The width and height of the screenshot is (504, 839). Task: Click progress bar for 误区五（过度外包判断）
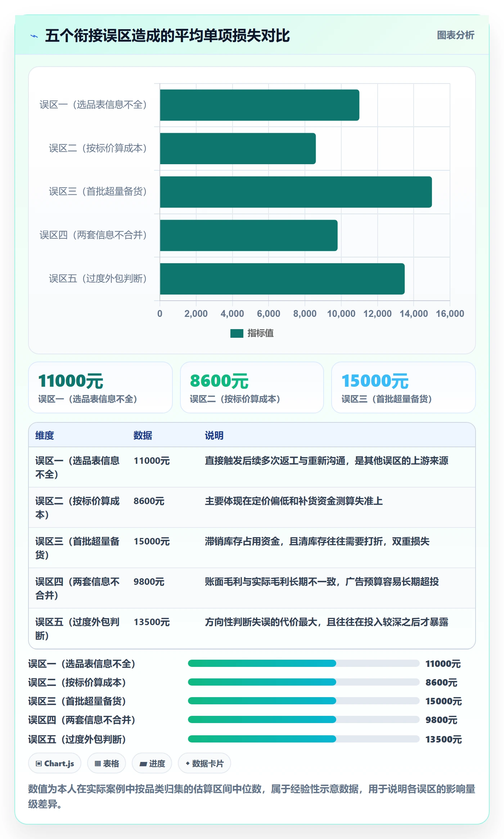click(304, 739)
